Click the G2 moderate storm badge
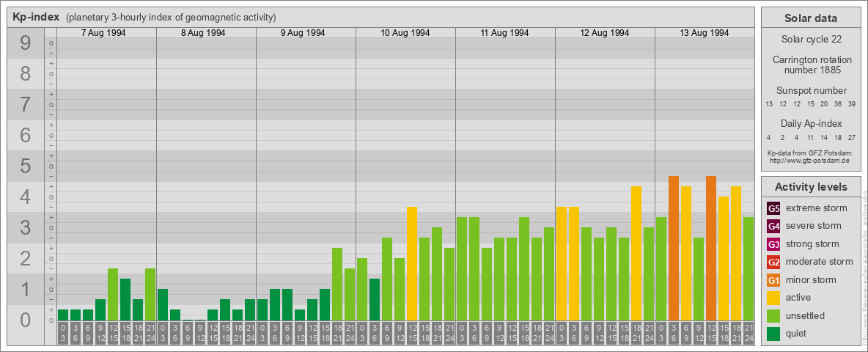 [773, 262]
